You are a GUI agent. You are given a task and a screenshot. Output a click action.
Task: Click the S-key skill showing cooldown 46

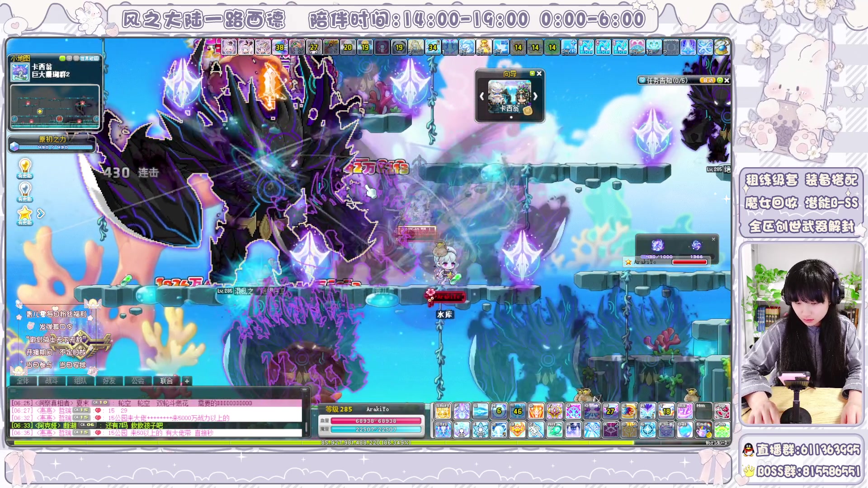(x=517, y=411)
